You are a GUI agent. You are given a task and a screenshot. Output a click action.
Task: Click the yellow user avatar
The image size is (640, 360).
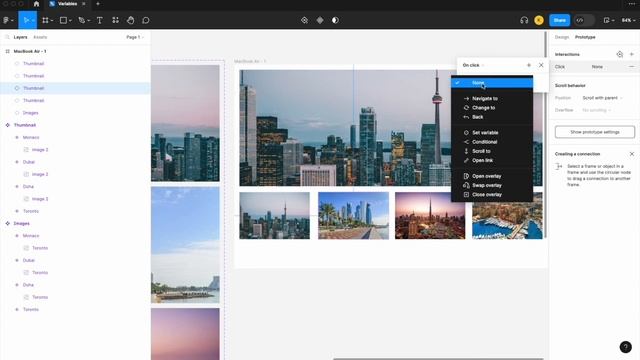tap(539, 20)
